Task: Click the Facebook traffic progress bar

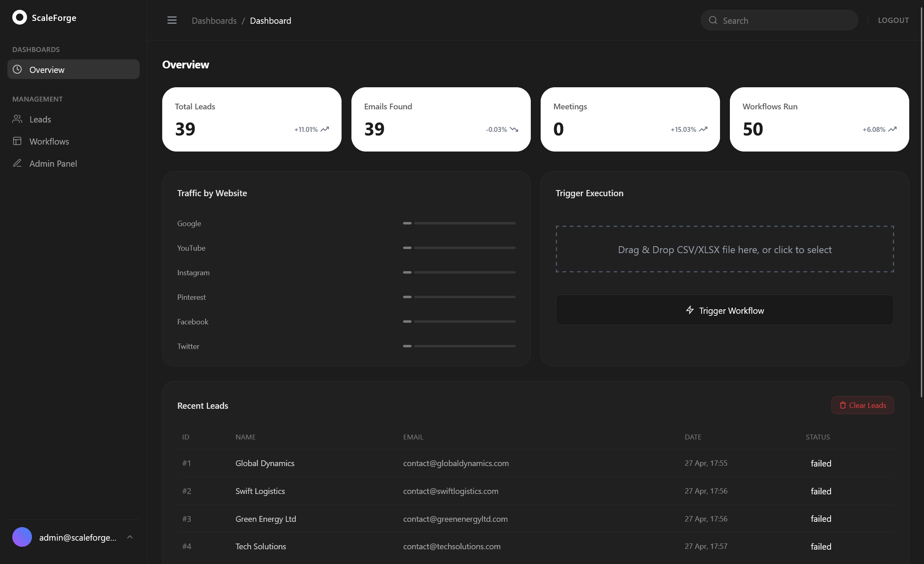Action: pos(459,322)
